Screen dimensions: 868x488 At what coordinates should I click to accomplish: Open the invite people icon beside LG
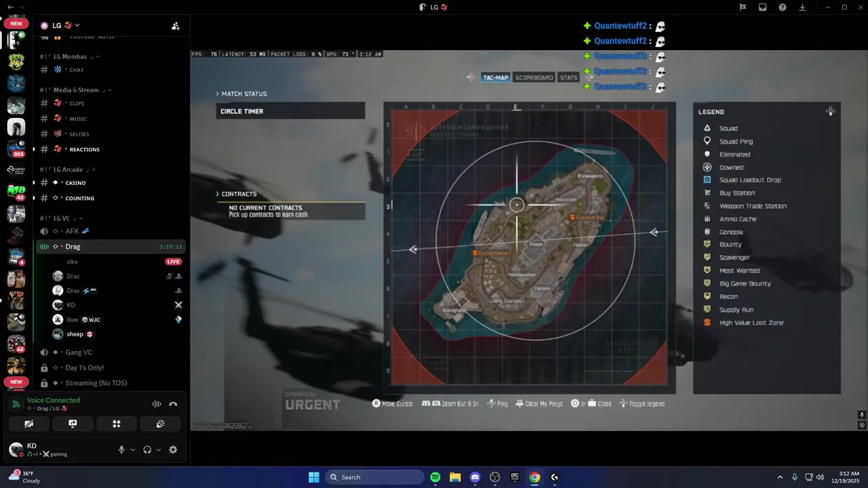point(176,26)
